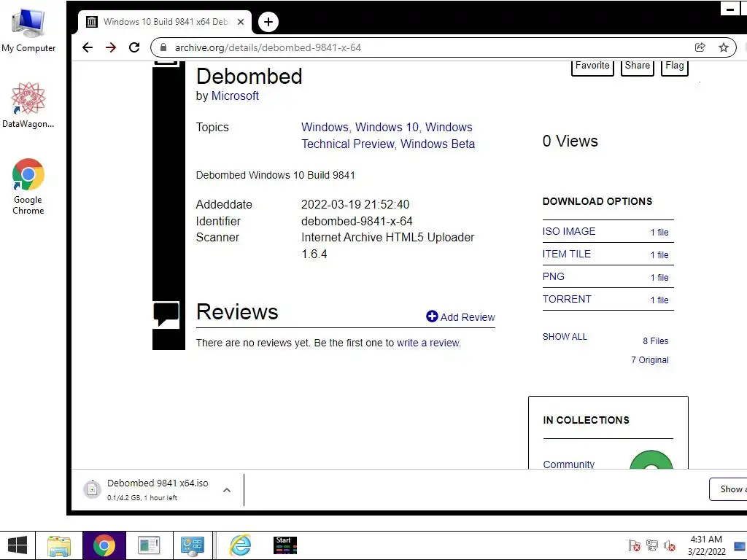The image size is (747, 560).
Task: Click the padlock site info icon
Action: (x=163, y=47)
